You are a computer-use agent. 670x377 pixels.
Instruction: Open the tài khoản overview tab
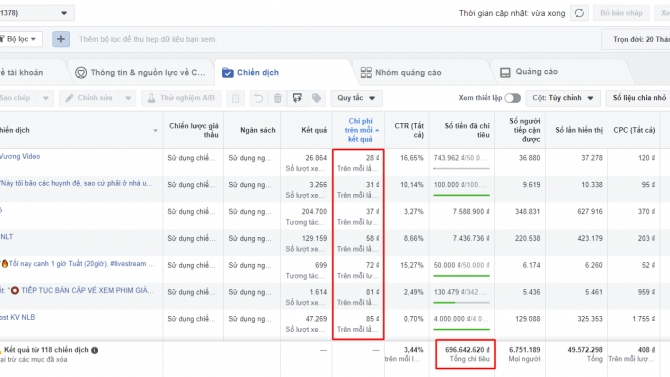point(21,73)
